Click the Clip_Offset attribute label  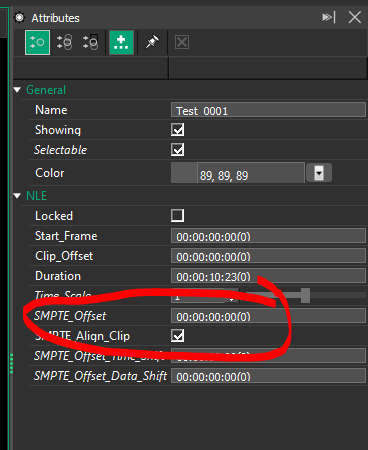64,256
